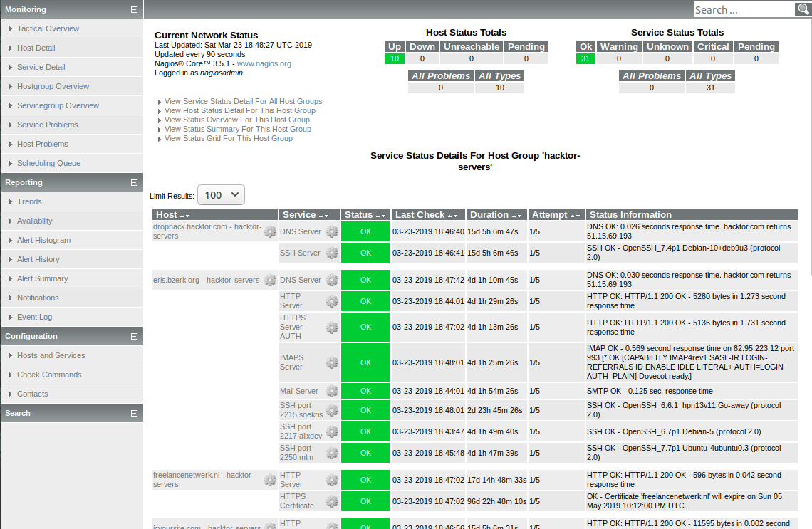Screen dimensions: 812x529
Task: Sort Status column descending with down arrow
Action: coord(383,215)
